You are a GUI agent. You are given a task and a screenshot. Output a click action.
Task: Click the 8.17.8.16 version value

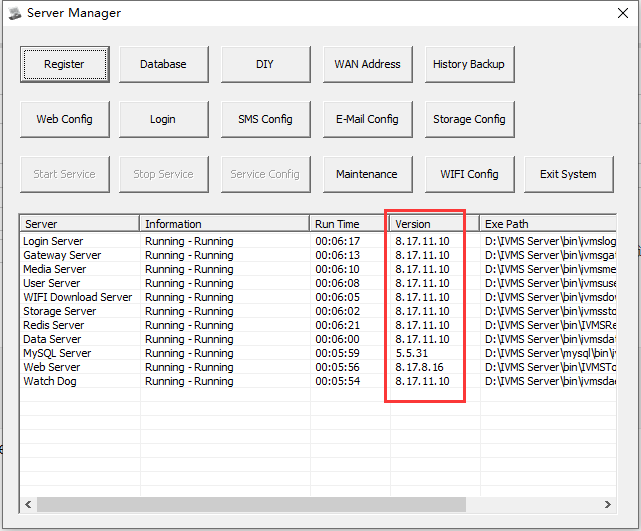click(419, 367)
